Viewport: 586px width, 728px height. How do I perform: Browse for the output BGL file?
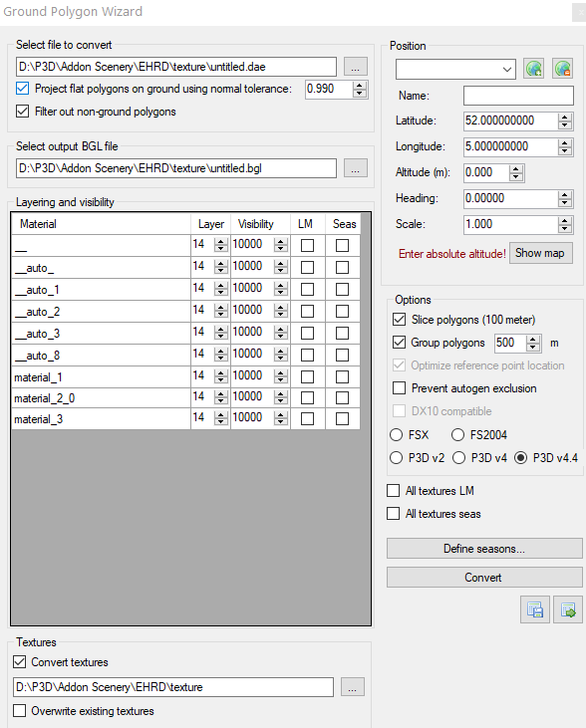(356, 168)
